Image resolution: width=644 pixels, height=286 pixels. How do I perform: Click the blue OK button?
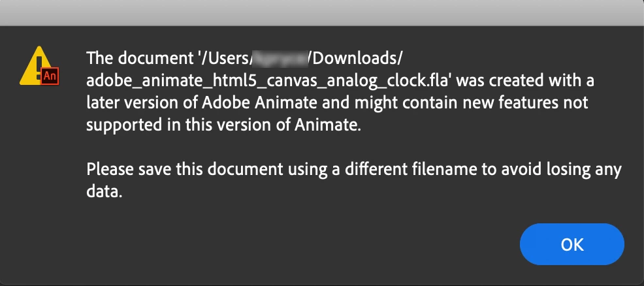tap(572, 245)
